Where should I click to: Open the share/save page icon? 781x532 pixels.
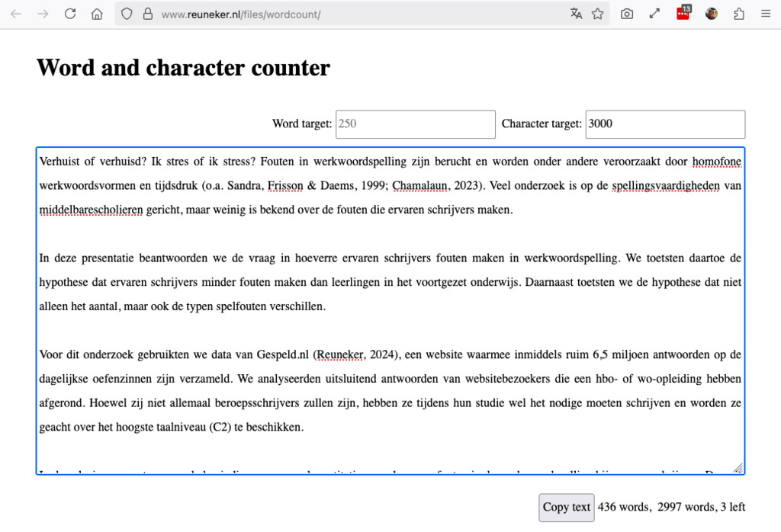(x=738, y=13)
